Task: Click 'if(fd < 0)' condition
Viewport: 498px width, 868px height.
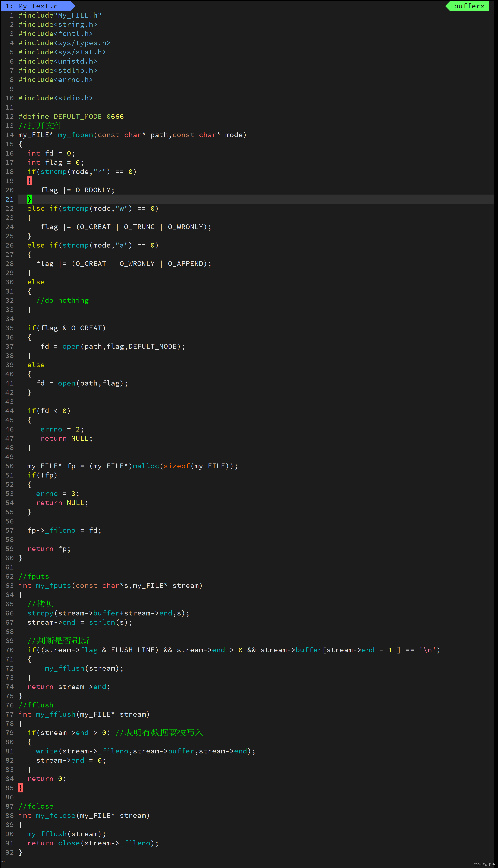Action: click(49, 411)
